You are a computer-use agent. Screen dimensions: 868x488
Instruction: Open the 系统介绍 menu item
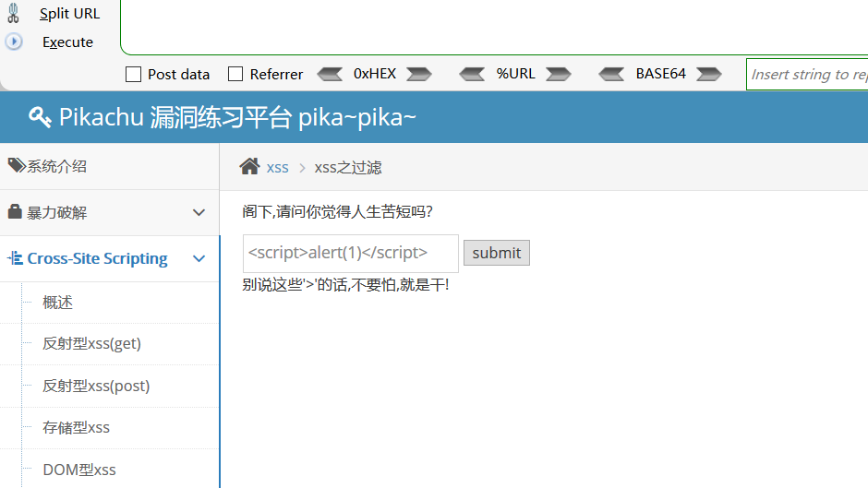[110, 167]
